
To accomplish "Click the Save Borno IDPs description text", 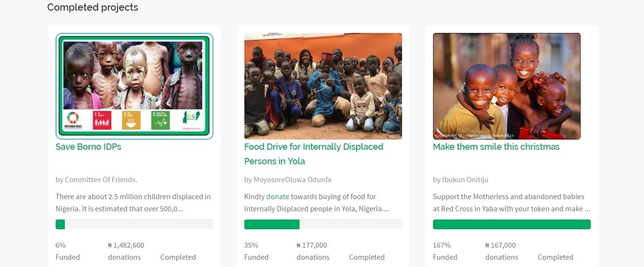I will click(x=133, y=203).
